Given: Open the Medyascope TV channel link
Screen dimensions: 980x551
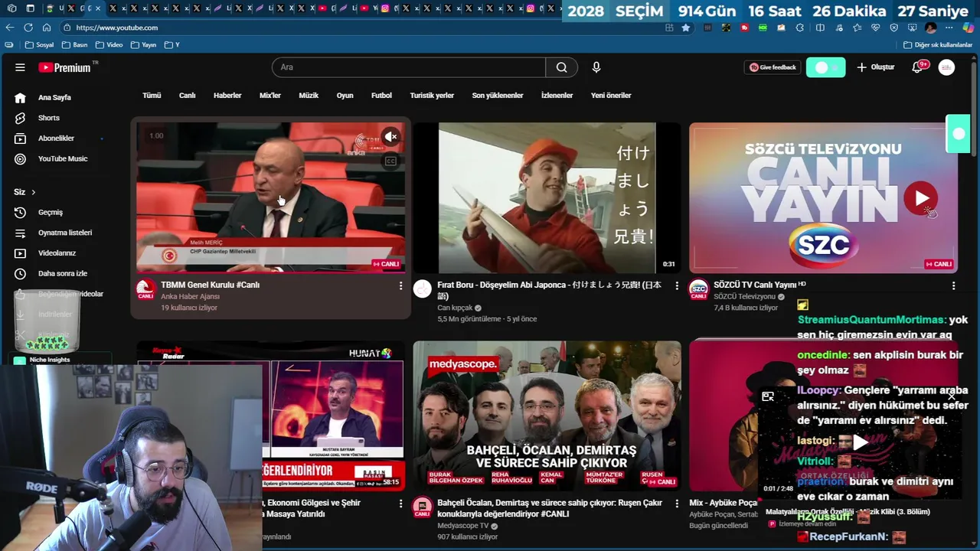Looking at the screenshot, I should 462,526.
